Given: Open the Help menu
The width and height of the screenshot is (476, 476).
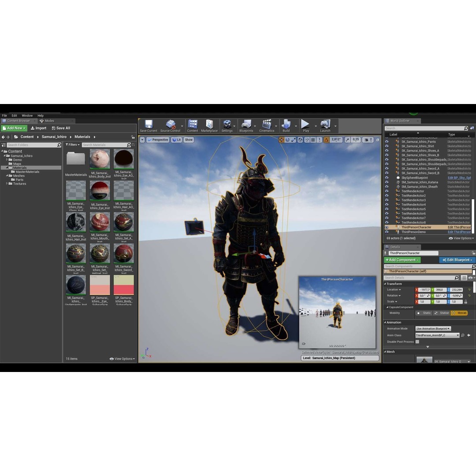Looking at the screenshot, I should coord(41,115).
